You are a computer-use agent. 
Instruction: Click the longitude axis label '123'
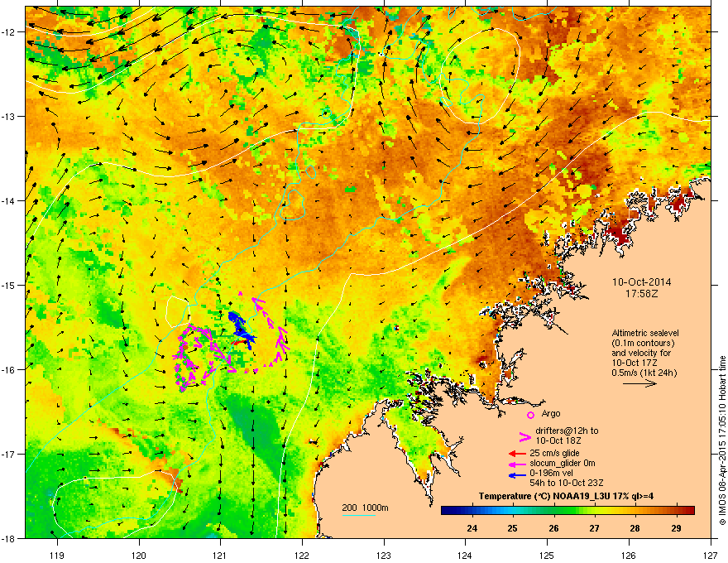pos(384,555)
